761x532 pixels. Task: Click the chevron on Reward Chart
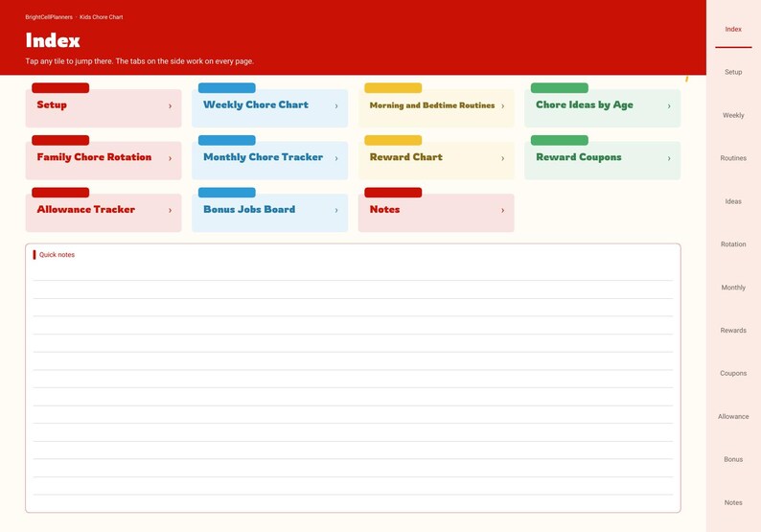503,158
